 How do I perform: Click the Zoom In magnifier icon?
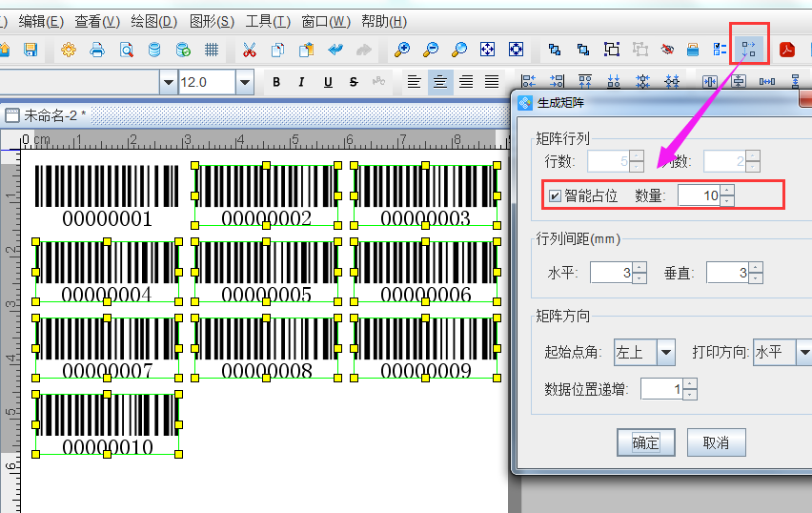click(402, 50)
